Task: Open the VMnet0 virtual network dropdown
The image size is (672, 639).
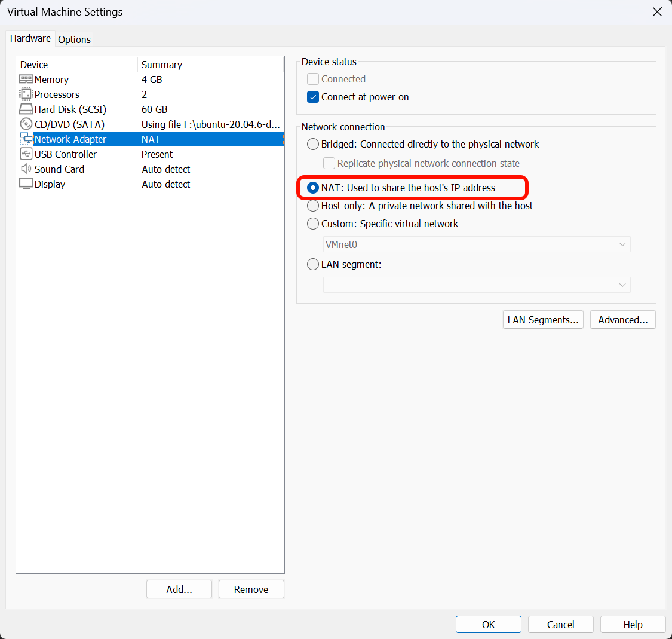Action: tap(477, 244)
